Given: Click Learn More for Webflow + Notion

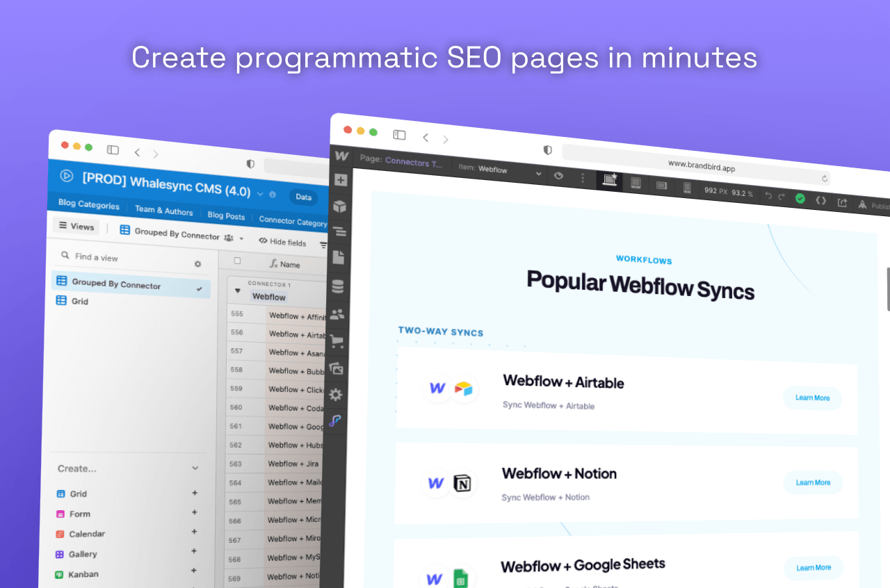Looking at the screenshot, I should tap(813, 482).
